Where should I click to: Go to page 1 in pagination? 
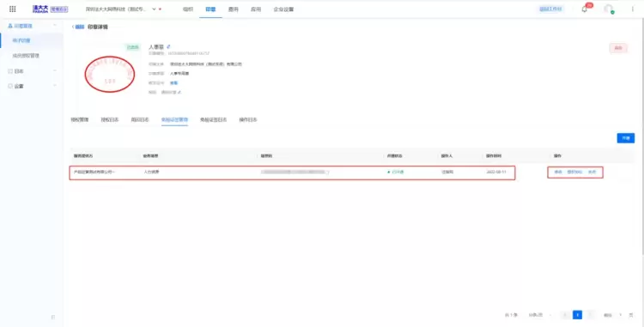coord(578,315)
